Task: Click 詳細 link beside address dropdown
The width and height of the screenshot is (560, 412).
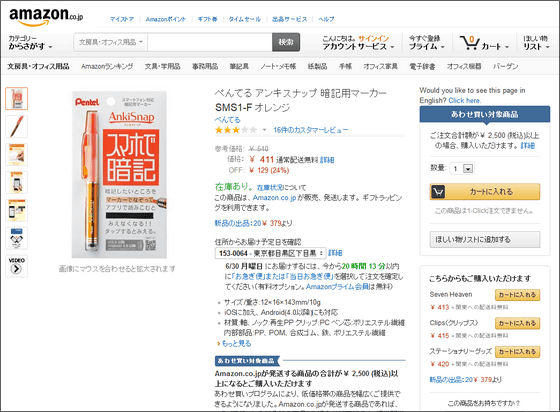Action: pyautogui.click(x=335, y=253)
